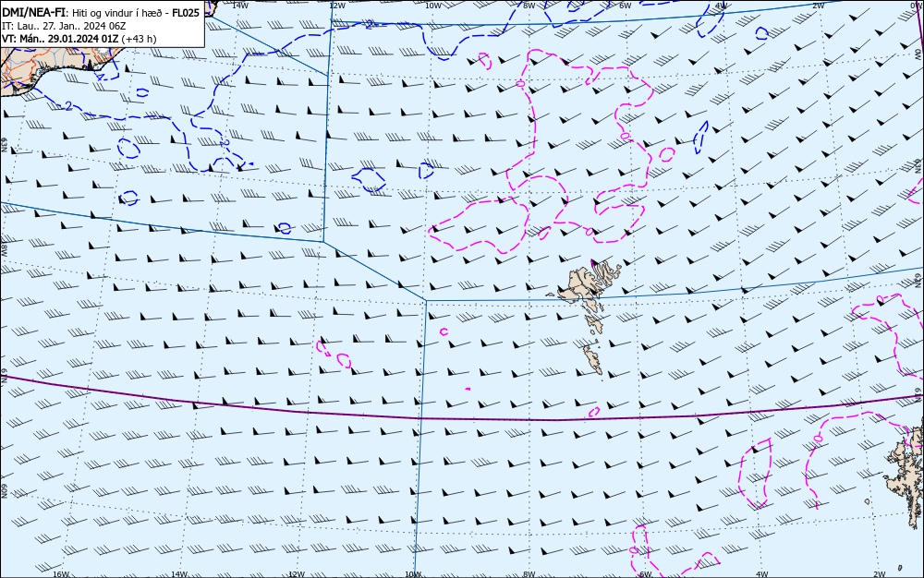Click the 8W label on the bottom axis
This screenshot has height=578, width=924.
529,574
